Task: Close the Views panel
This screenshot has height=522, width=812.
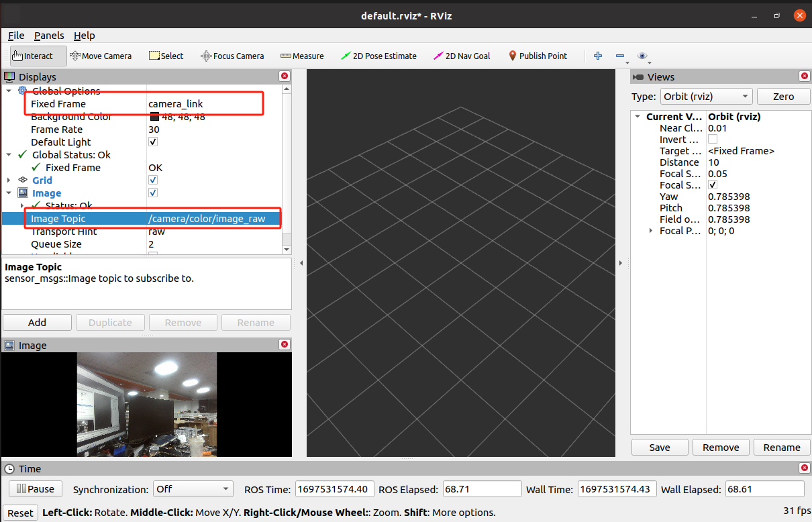Action: click(805, 76)
